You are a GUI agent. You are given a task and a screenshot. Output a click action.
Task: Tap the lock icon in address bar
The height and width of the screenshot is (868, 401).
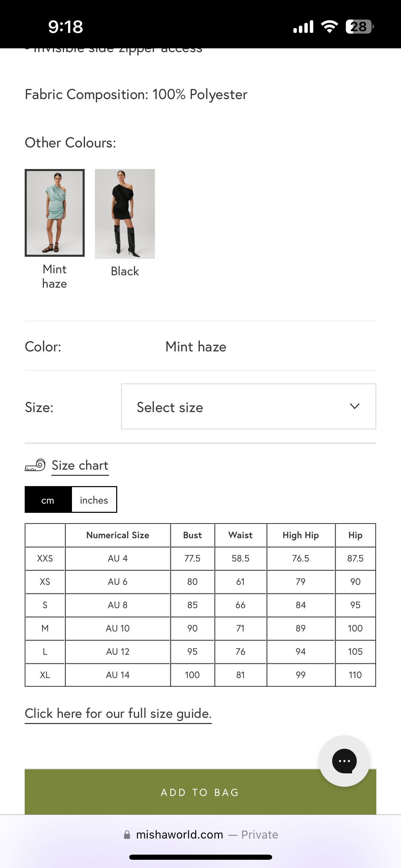coord(127,834)
